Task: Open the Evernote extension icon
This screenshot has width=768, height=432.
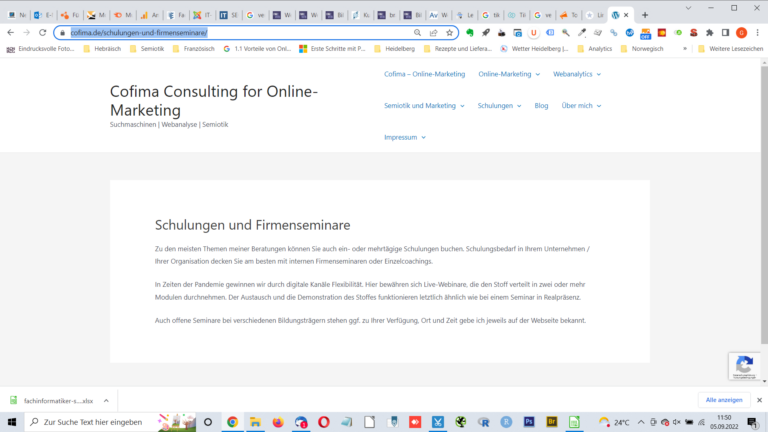Action: pos(470,32)
